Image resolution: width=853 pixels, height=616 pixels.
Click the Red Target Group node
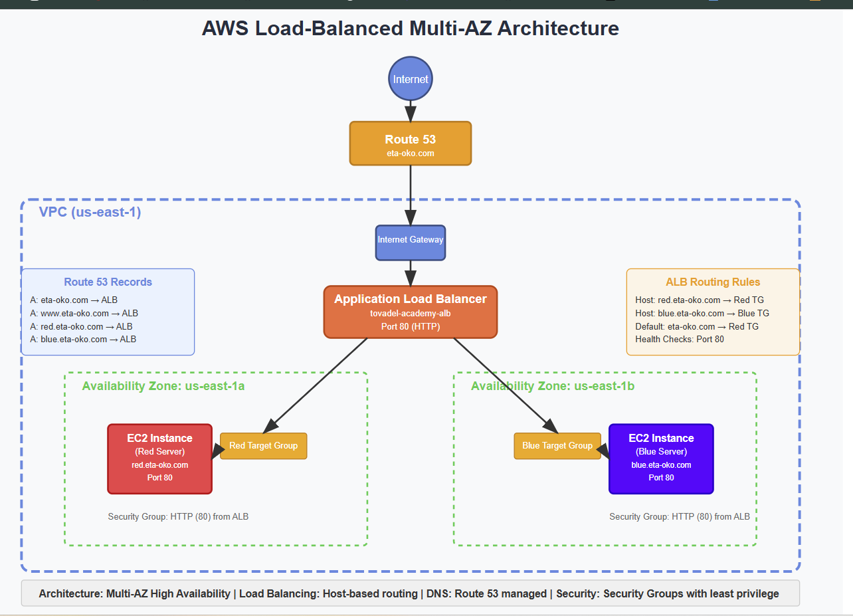pyautogui.click(x=263, y=446)
